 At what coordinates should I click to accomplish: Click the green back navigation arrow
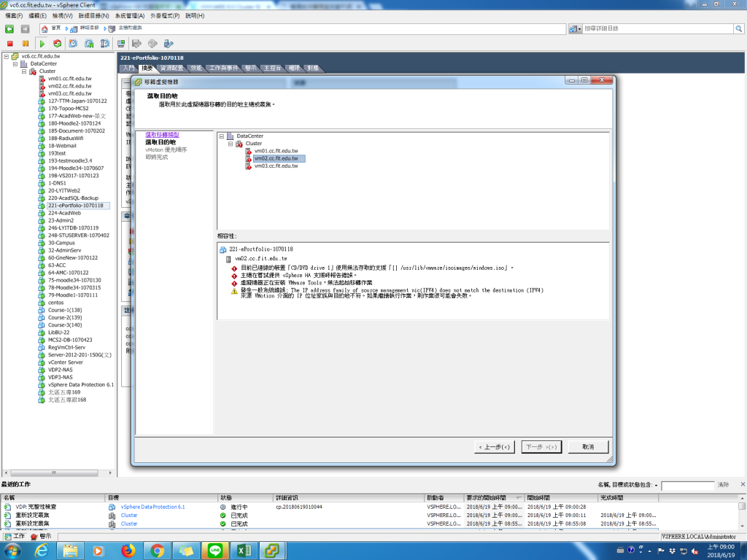(9, 29)
